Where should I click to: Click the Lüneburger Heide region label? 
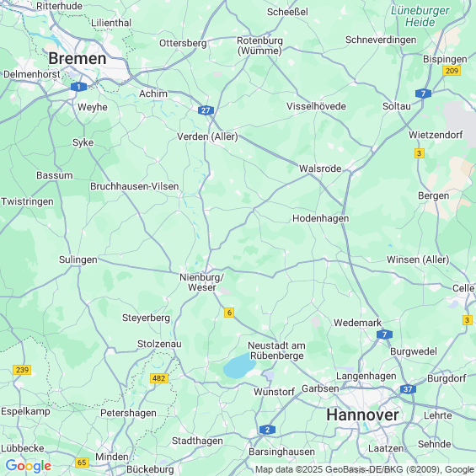[420, 16]
